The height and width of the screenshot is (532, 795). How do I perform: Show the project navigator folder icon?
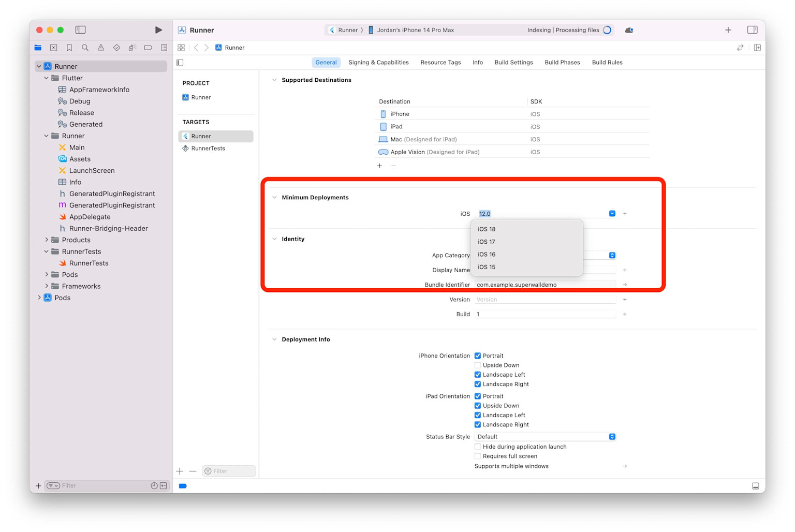[38, 48]
